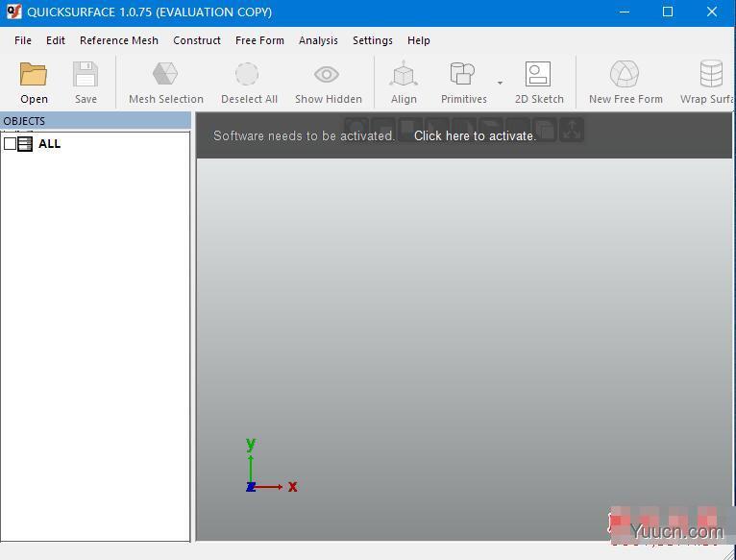Check the ALL objects checkbox

point(10,144)
